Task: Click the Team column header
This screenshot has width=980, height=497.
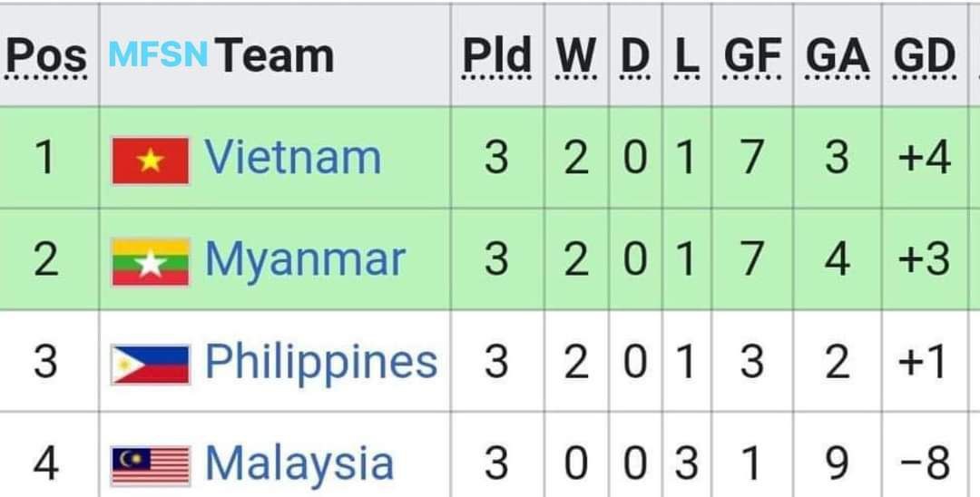Action: click(276, 55)
